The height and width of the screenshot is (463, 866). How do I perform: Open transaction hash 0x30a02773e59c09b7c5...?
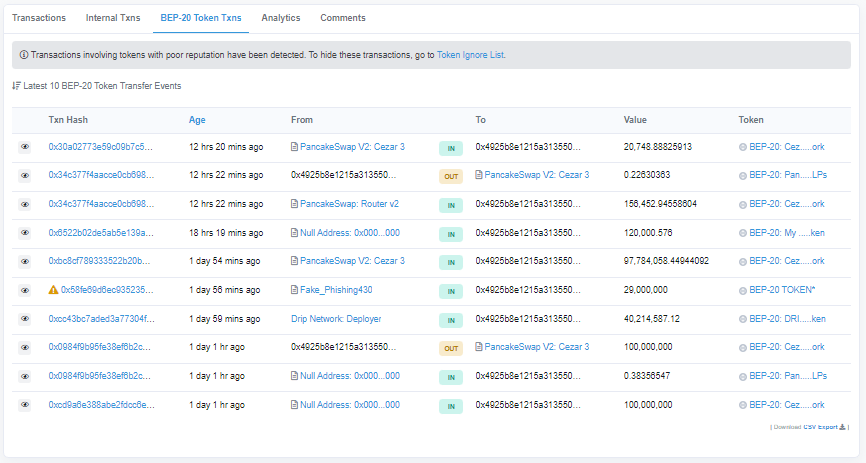101,147
